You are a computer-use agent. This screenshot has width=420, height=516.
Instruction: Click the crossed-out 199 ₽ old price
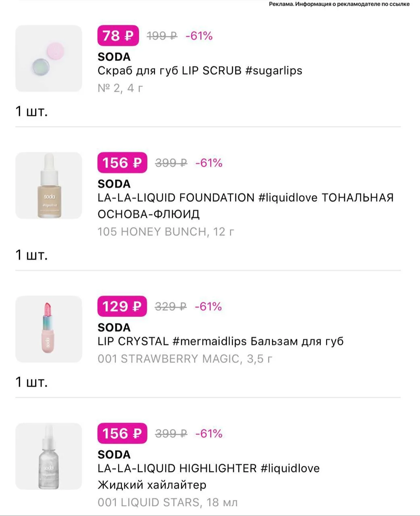(x=162, y=36)
